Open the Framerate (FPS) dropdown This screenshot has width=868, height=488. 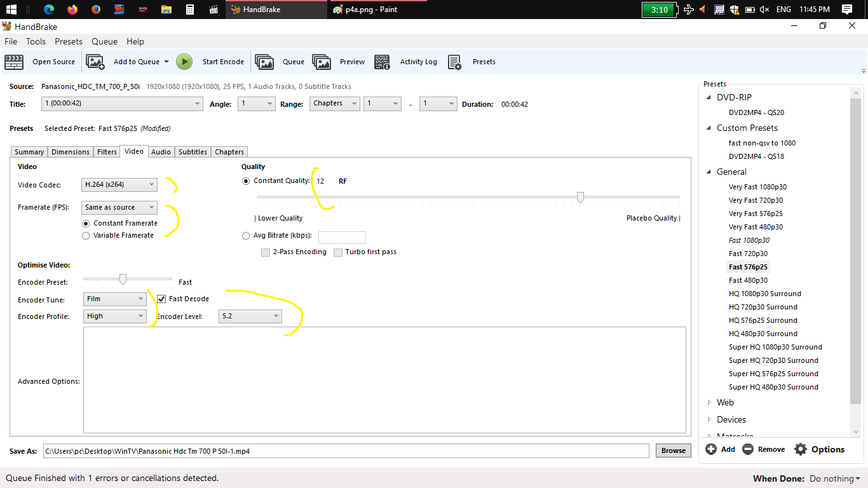(x=119, y=207)
